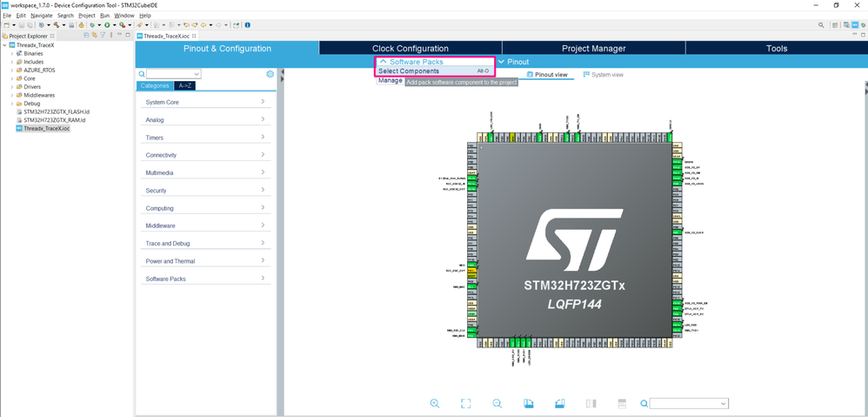Screen dimensions: 868x417
Task: Click the Threadx_TraceX.ioc editor tab
Action: click(167, 36)
